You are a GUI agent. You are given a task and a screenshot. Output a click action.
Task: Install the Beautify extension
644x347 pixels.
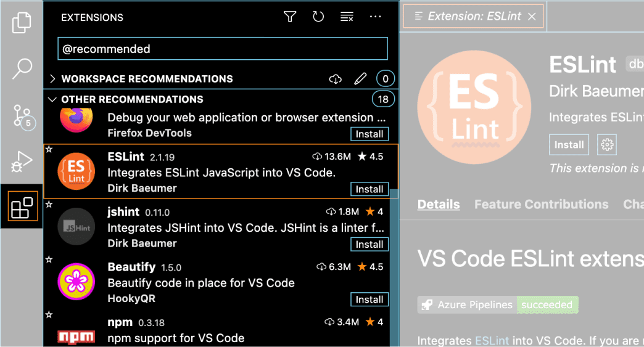pyautogui.click(x=369, y=300)
